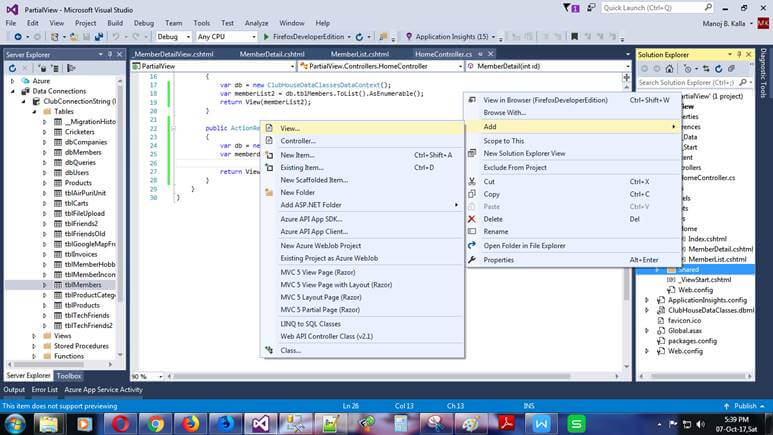The image size is (773, 435).
Task: Click the Windows Start button
Action: tap(15, 424)
